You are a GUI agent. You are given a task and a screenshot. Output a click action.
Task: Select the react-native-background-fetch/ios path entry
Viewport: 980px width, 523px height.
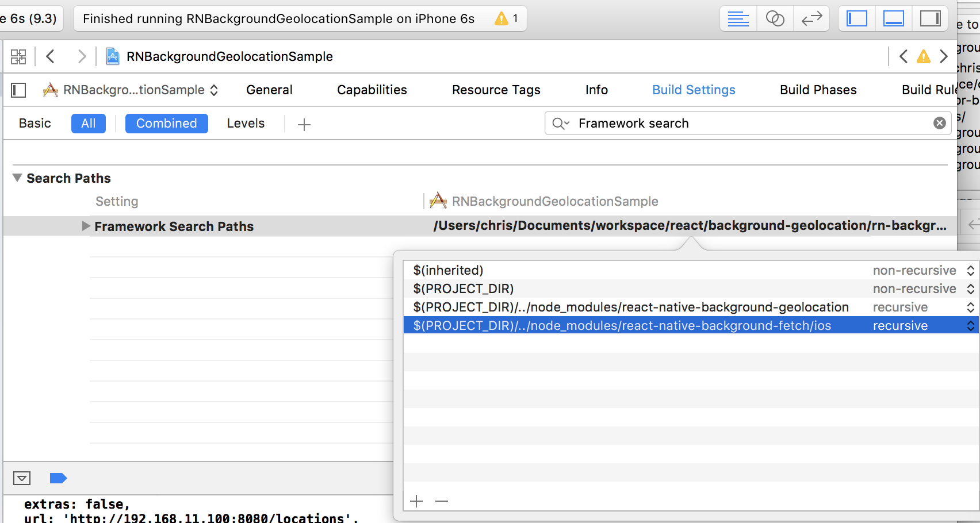tap(690, 325)
